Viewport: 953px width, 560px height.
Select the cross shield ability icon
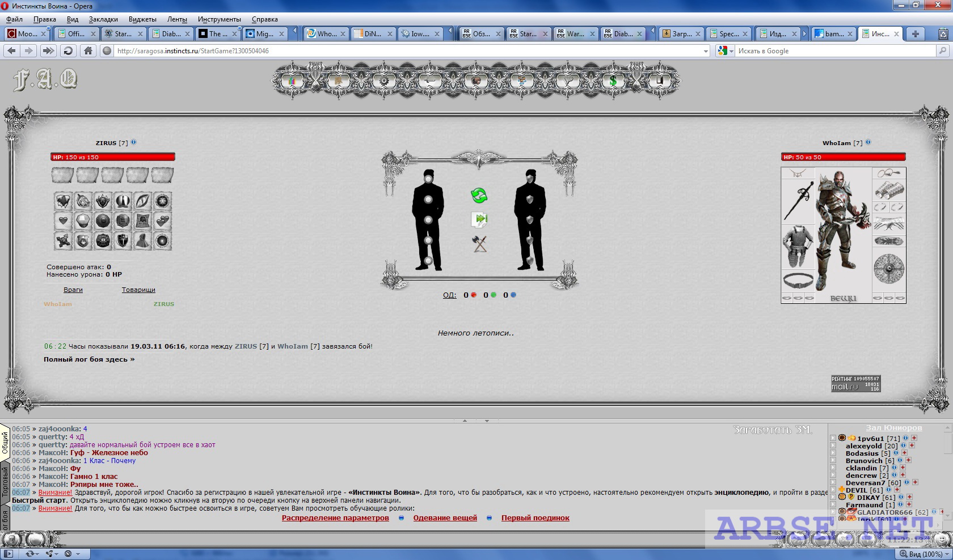(x=123, y=241)
